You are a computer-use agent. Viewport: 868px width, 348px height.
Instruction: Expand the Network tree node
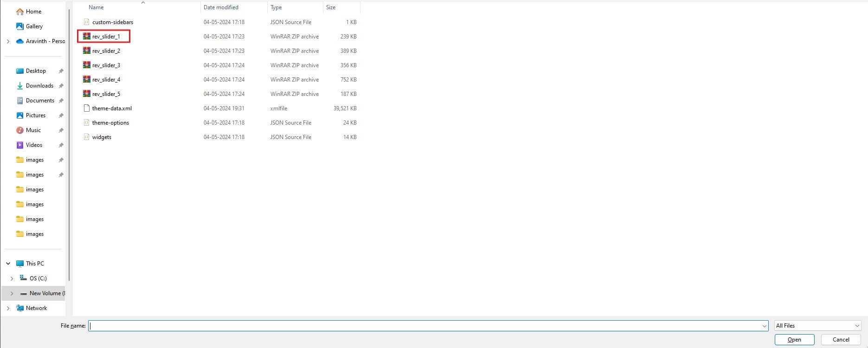8,308
